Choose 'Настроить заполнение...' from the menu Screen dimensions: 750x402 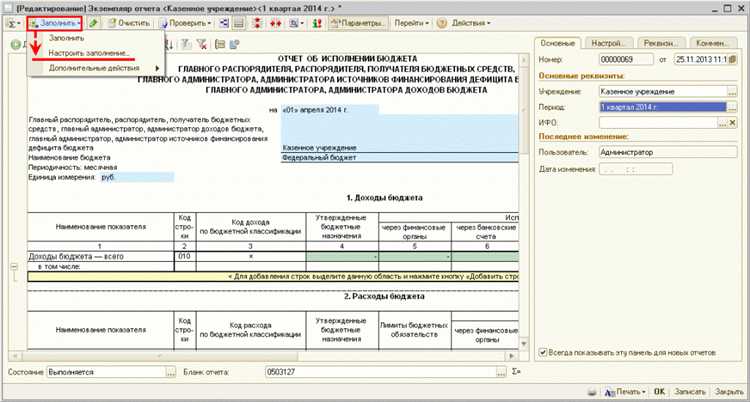(90, 51)
